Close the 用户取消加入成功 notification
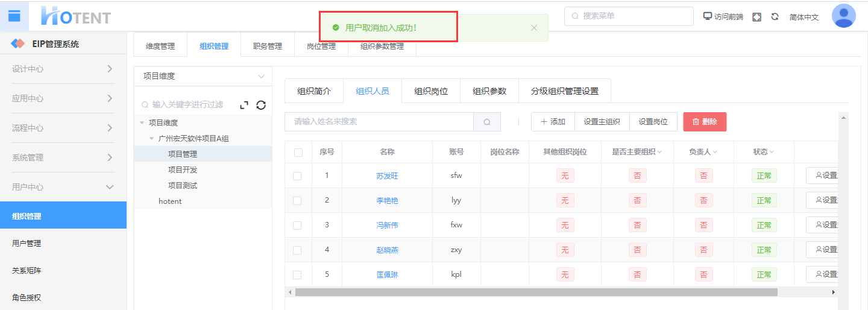The image size is (868, 310). (x=533, y=28)
